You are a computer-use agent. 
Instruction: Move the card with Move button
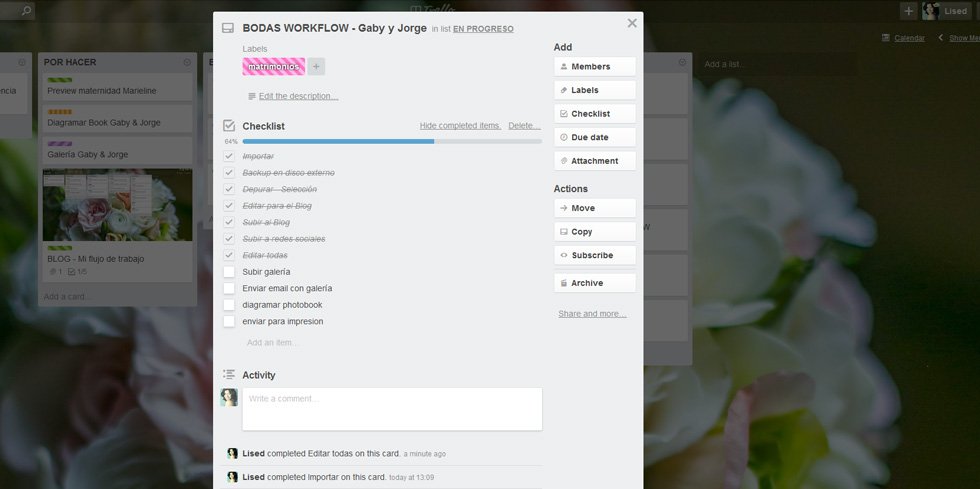(594, 208)
